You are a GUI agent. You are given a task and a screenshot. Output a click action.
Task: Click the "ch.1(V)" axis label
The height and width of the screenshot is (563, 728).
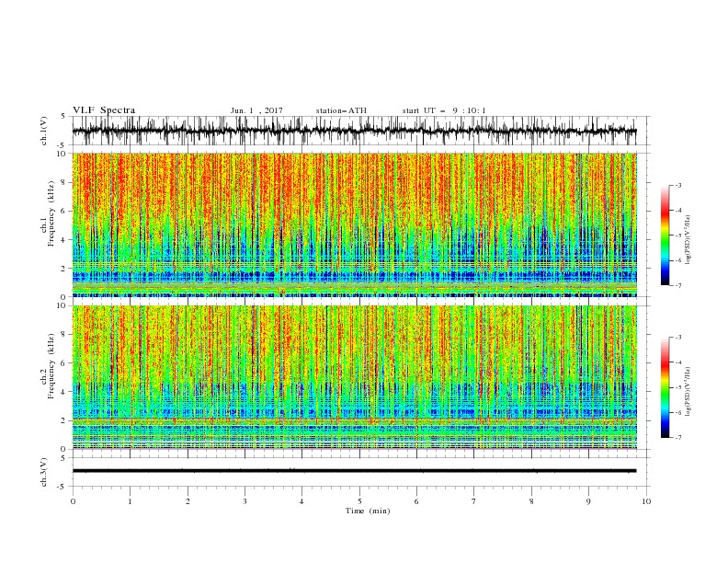(44, 131)
